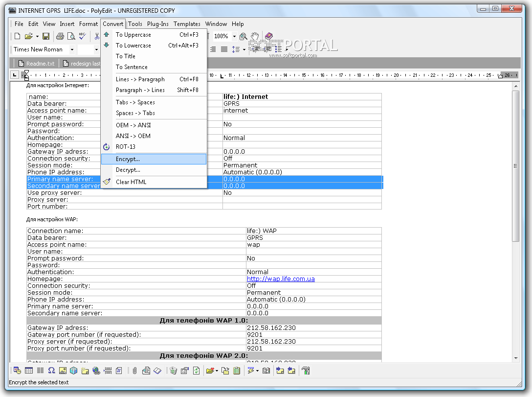Switch to the redesign last document tab
The height and width of the screenshot is (397, 532).
(x=82, y=64)
